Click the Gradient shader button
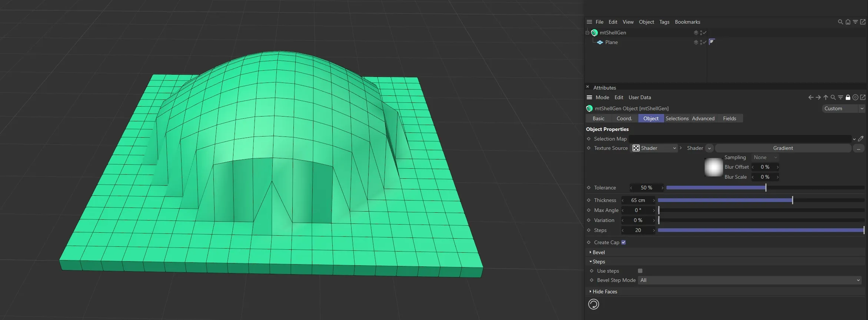868x320 pixels. (783, 148)
